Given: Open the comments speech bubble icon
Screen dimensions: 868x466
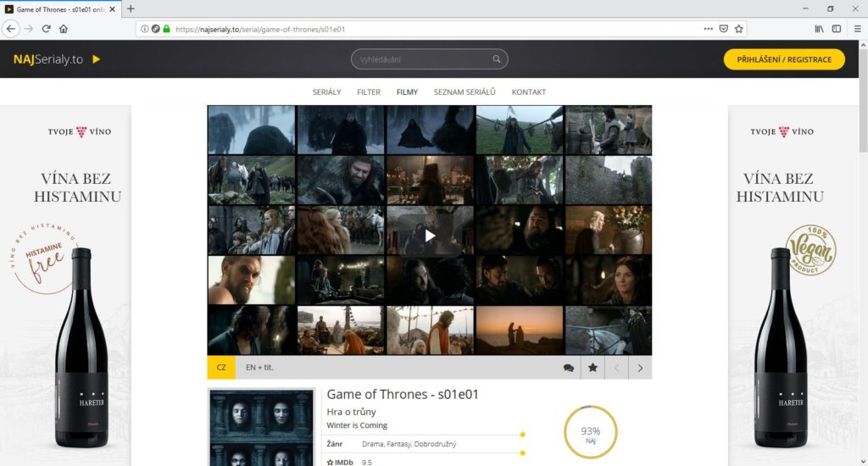Looking at the screenshot, I should 568,368.
